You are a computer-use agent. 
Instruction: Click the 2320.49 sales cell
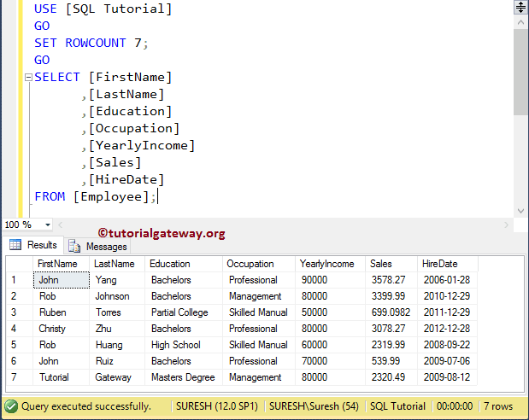click(391, 377)
